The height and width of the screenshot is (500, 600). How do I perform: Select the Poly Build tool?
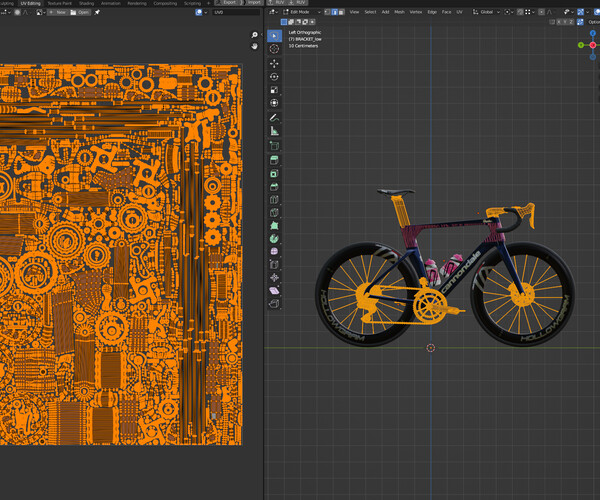point(274,226)
